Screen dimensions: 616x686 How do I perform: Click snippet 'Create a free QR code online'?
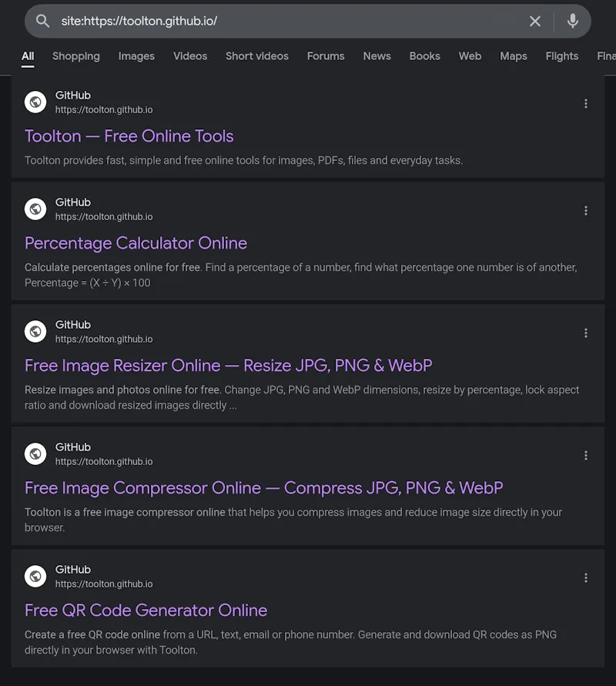(291, 642)
